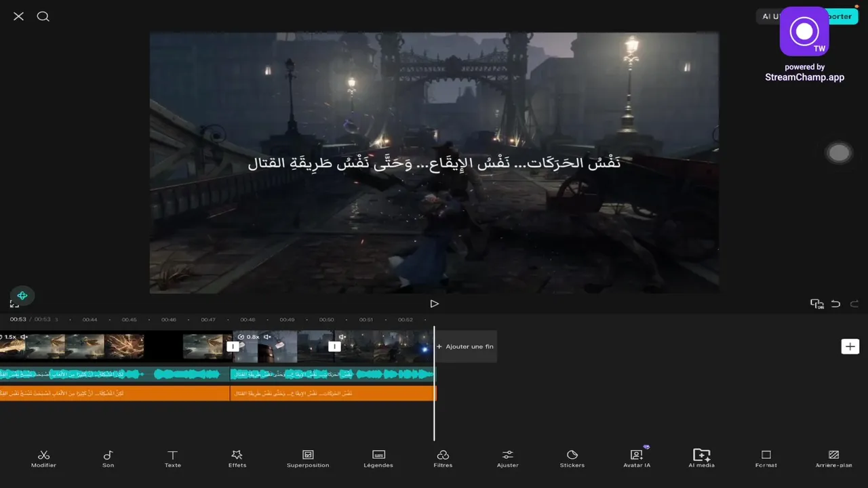This screenshot has width=868, height=488.
Task: Open the Format aspect ratio tool
Action: click(x=766, y=459)
